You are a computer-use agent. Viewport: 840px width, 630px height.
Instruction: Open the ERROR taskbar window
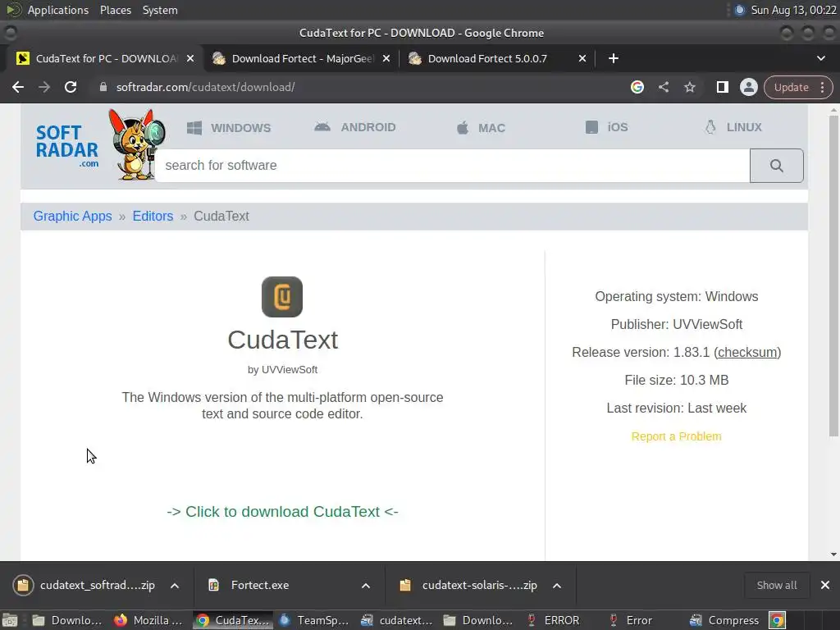(x=554, y=620)
